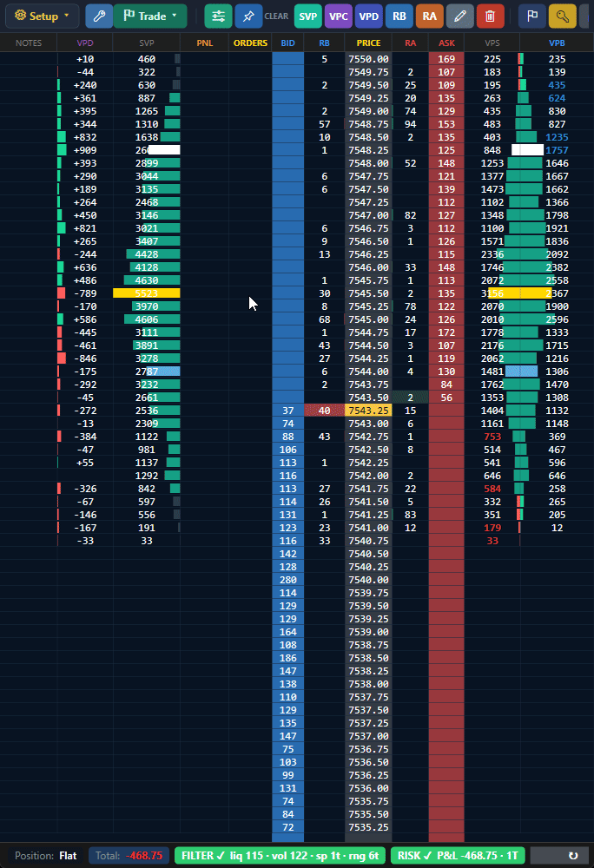
Task: Select the ORDERS column header
Action: (x=250, y=43)
